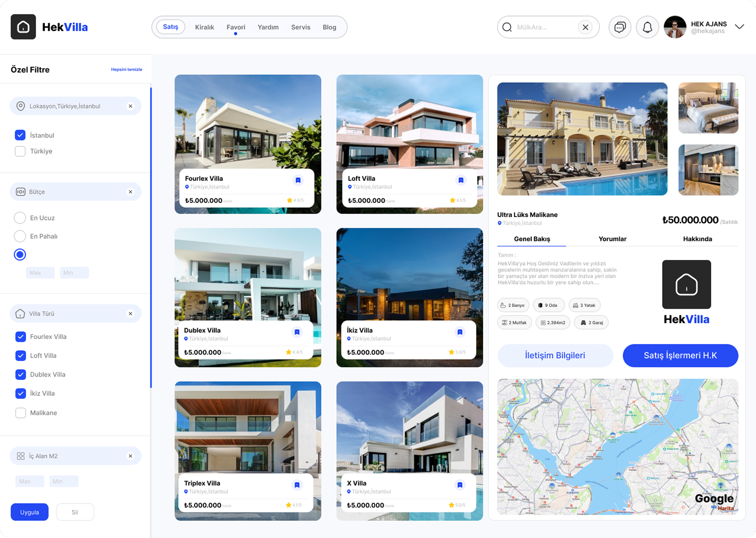Open the notifications bell
This screenshot has width=756, height=538.
point(647,27)
